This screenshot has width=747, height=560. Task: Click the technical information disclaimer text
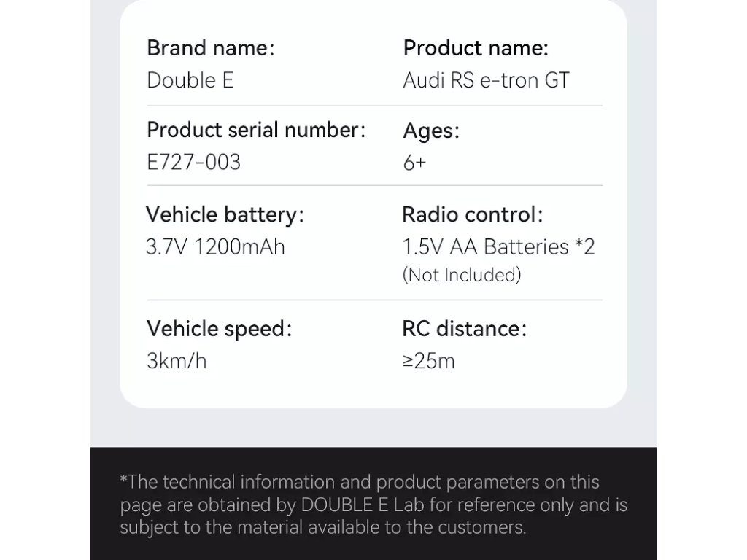click(373, 505)
